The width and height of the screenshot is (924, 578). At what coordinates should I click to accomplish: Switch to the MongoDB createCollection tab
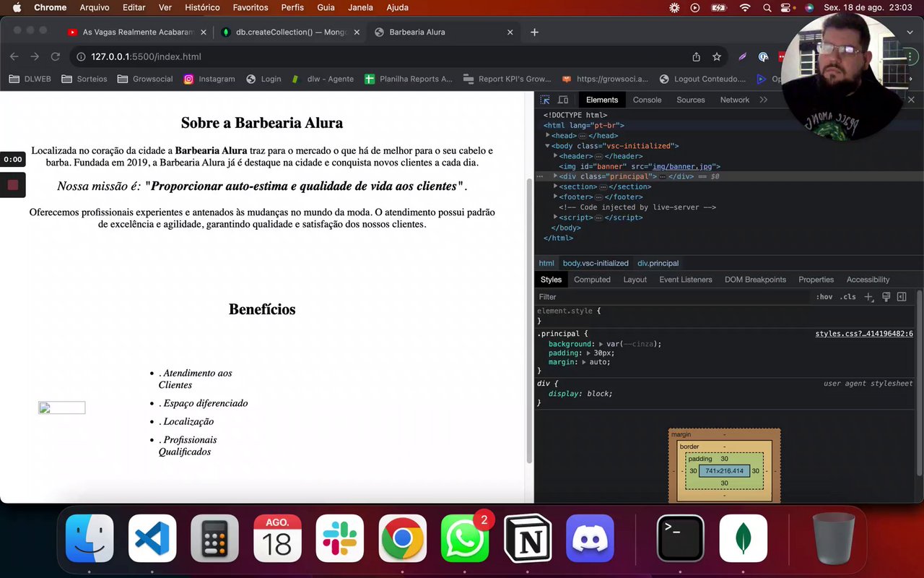click(x=290, y=32)
